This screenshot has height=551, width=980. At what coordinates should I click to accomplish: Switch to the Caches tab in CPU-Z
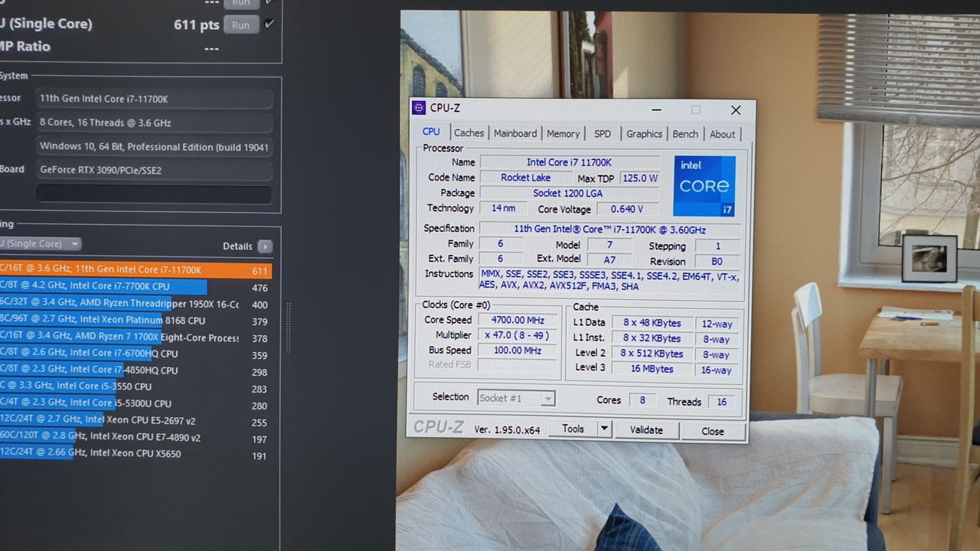click(469, 133)
